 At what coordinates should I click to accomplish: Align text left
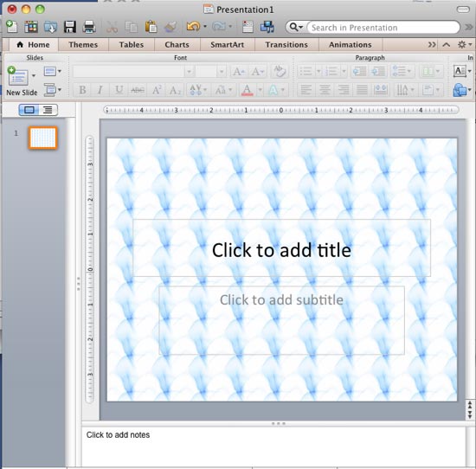[x=306, y=90]
